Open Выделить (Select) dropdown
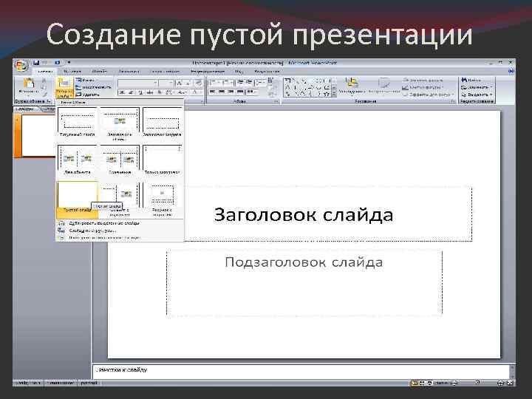Viewport: 532px width, 399px height. click(x=477, y=95)
